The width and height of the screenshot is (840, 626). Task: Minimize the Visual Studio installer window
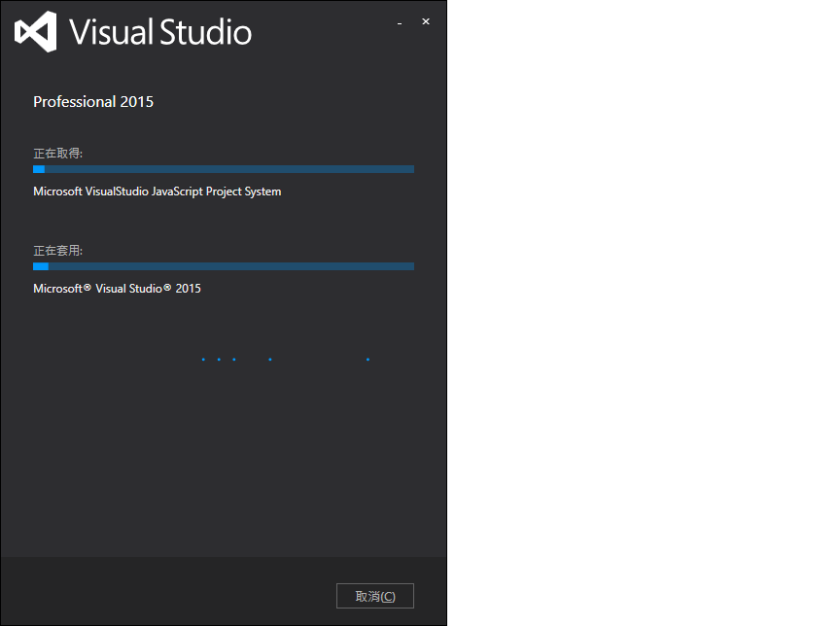click(400, 22)
